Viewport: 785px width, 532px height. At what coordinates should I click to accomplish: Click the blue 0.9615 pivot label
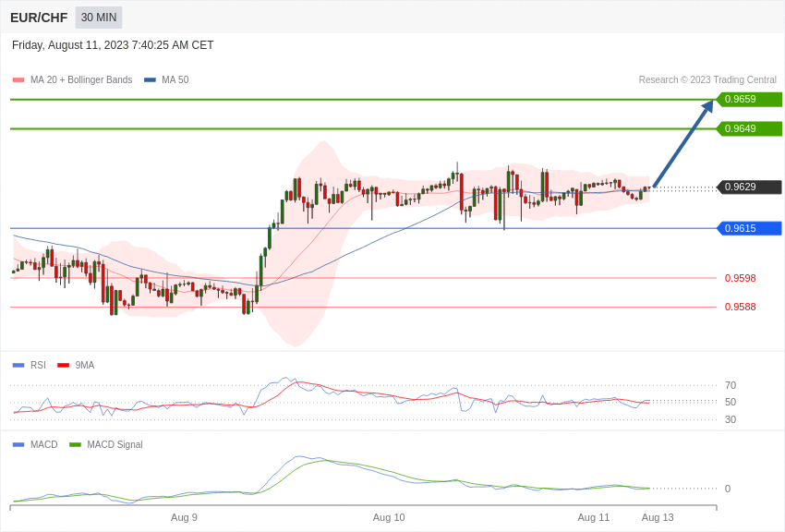750,228
